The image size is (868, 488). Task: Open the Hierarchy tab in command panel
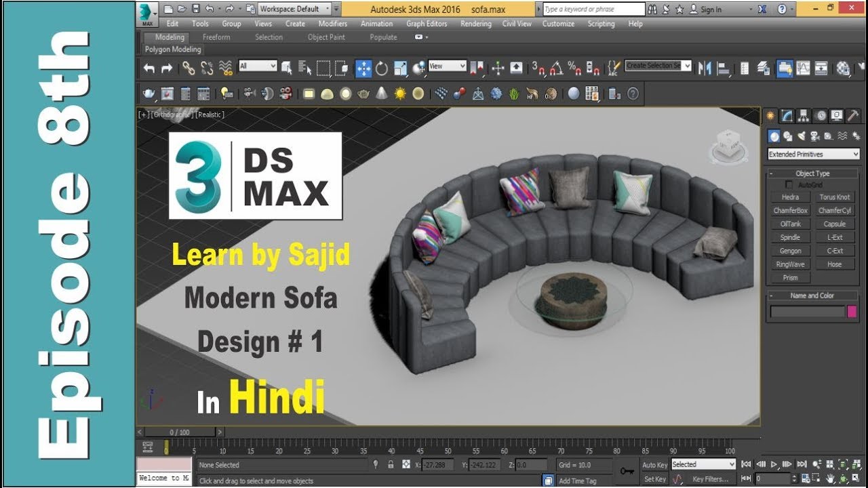(x=804, y=115)
